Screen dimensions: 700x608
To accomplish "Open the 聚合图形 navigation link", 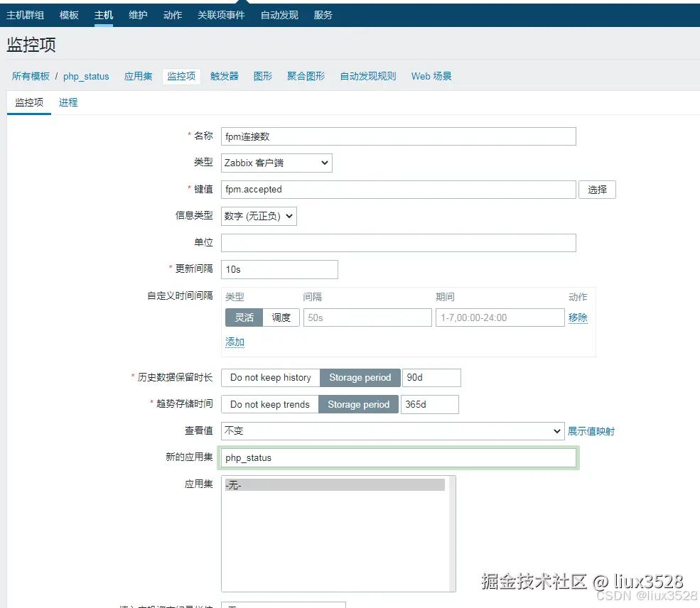I will coord(306,76).
